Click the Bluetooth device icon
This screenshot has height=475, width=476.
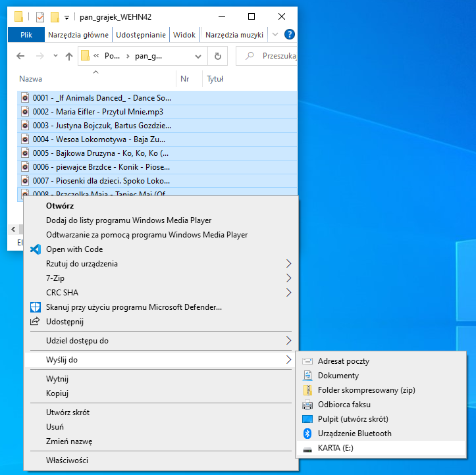tap(307, 434)
